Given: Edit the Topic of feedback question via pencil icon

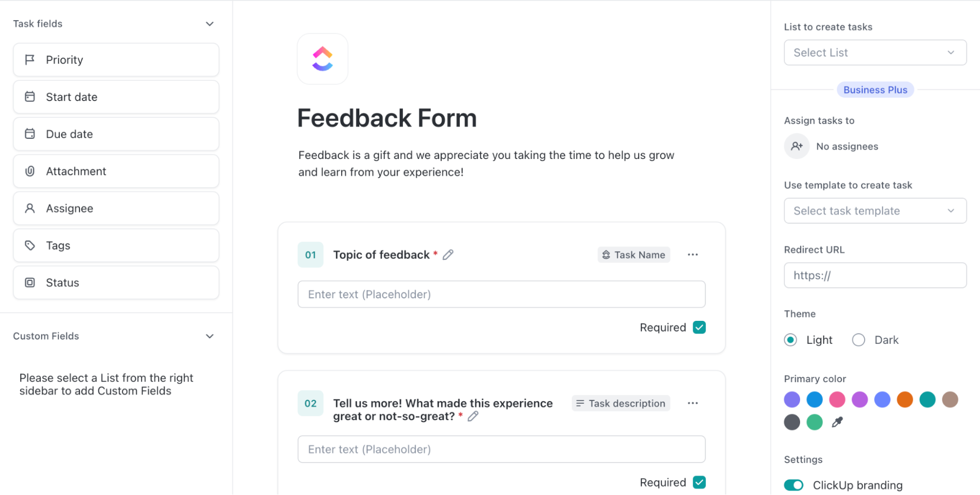Looking at the screenshot, I should pos(448,255).
